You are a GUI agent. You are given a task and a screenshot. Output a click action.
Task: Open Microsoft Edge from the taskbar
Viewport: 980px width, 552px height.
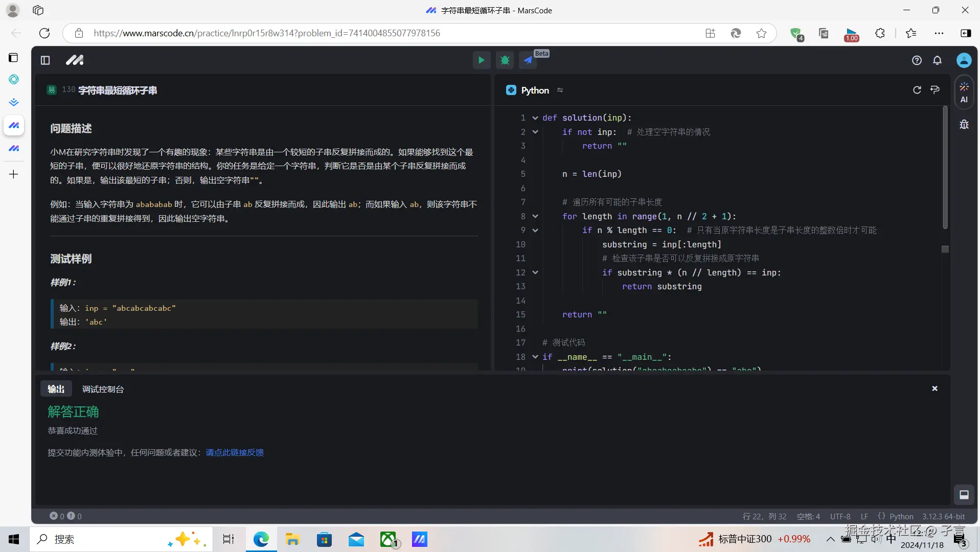click(261, 539)
